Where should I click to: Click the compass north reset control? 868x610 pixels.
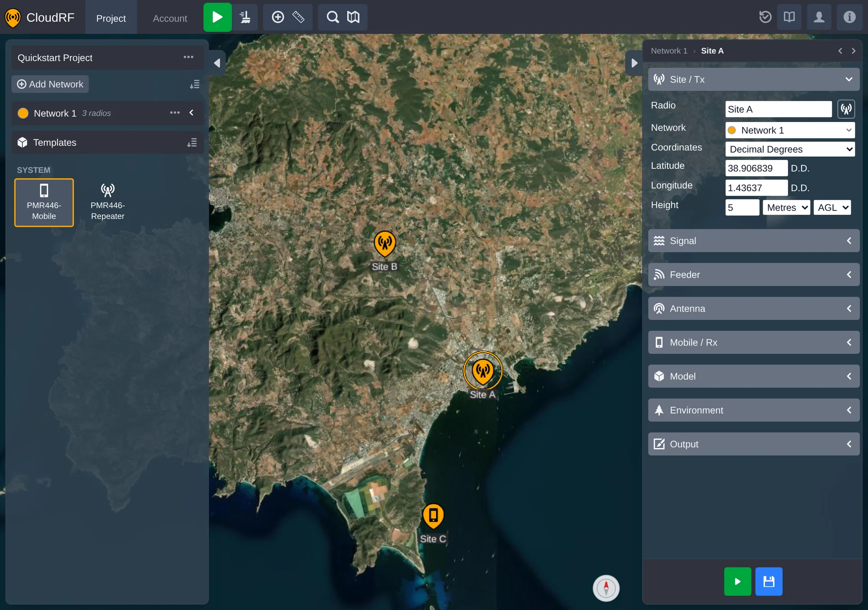coord(606,588)
